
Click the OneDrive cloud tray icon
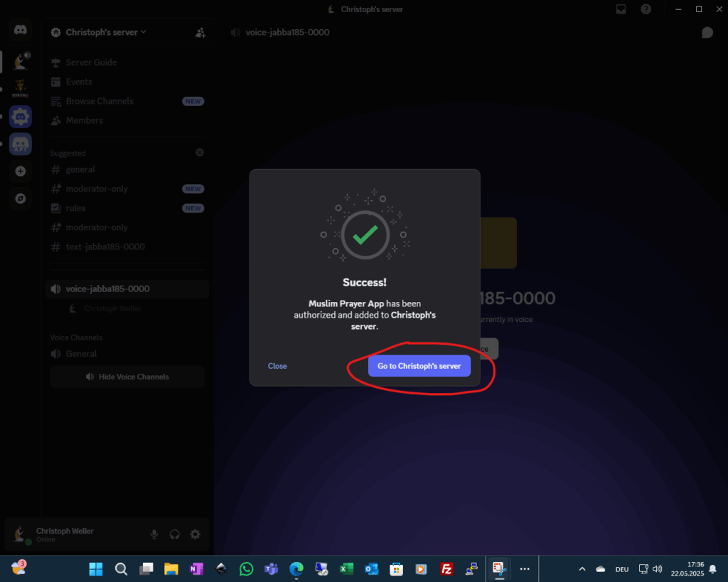pos(600,569)
